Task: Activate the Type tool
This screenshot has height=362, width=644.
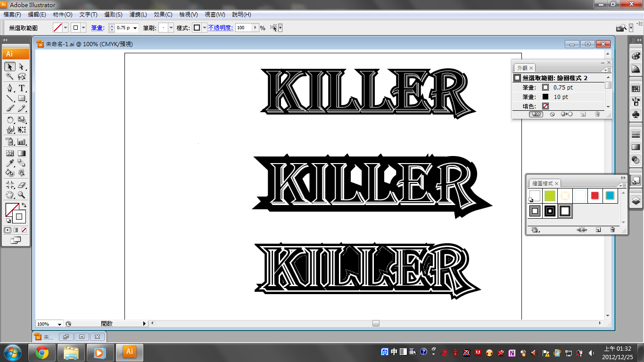Action: point(22,88)
